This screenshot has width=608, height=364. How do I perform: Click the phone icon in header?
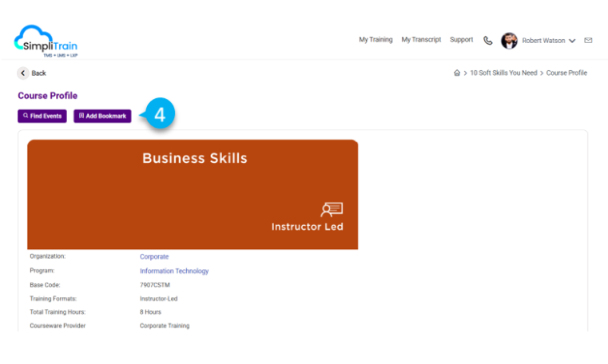(488, 41)
